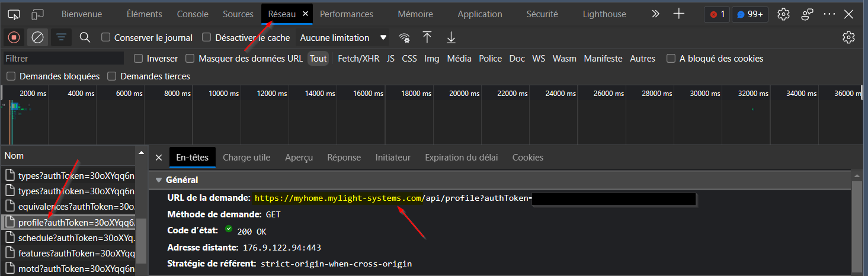
Task: Select the schedule?authToken request row
Action: click(69, 238)
